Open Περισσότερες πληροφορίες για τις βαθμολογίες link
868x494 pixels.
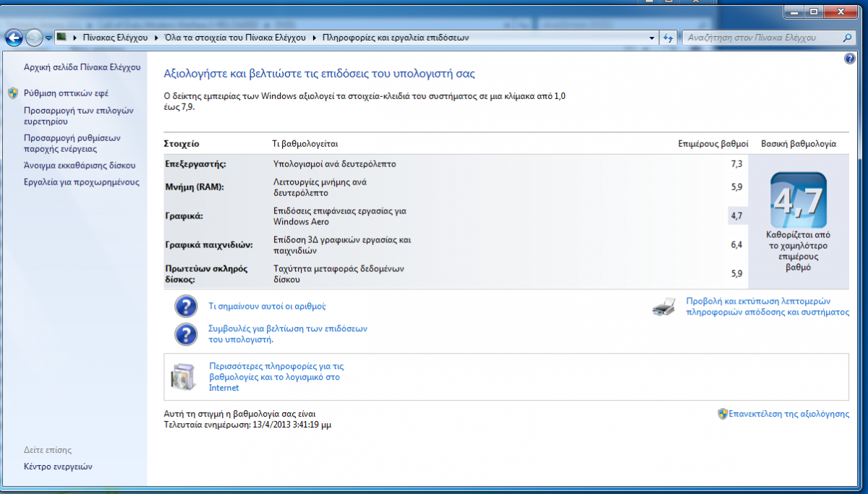coord(276,377)
